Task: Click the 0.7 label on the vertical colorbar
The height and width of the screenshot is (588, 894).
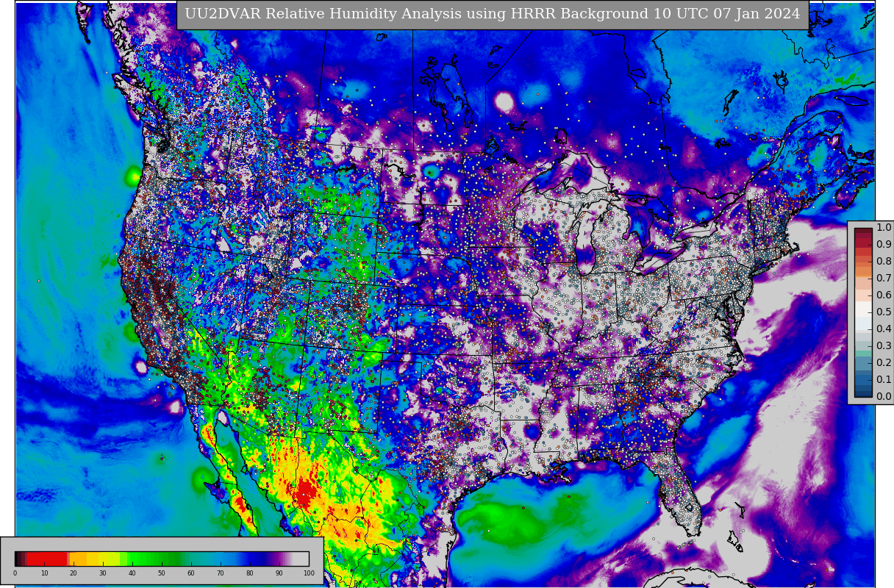Action: coord(884,279)
